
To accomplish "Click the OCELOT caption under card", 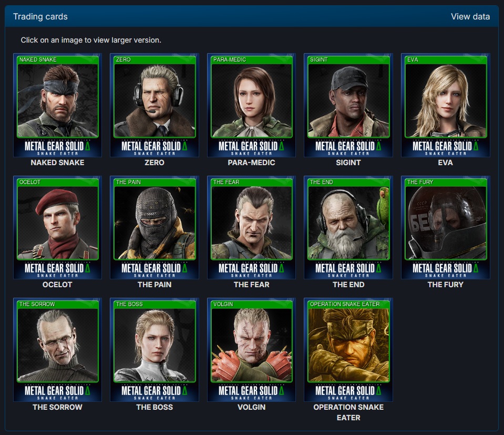I will (x=57, y=285).
